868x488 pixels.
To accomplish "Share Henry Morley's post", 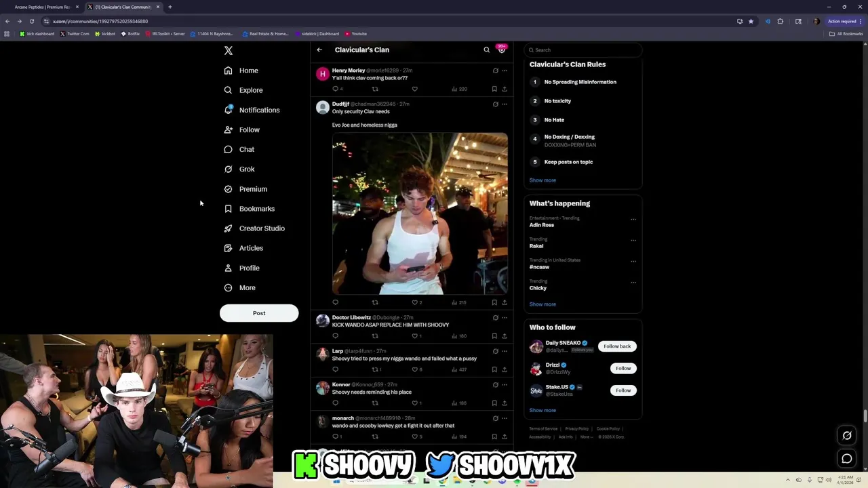I will point(505,89).
